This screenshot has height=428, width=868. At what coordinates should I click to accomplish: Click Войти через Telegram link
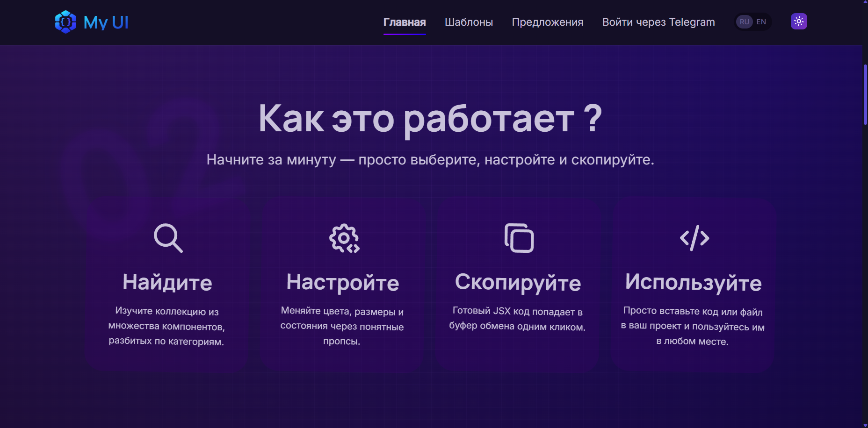coord(658,22)
